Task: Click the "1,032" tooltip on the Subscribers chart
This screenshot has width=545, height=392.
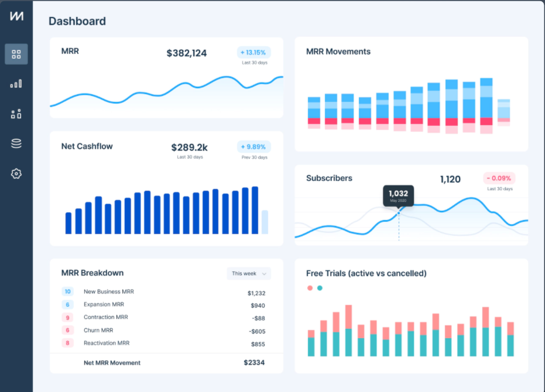Action: pos(398,195)
